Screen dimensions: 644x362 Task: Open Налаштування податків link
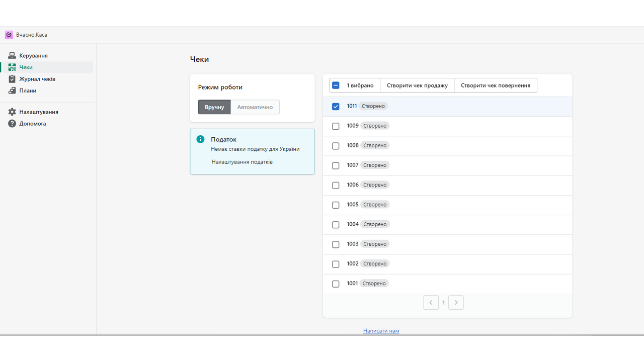point(242,162)
